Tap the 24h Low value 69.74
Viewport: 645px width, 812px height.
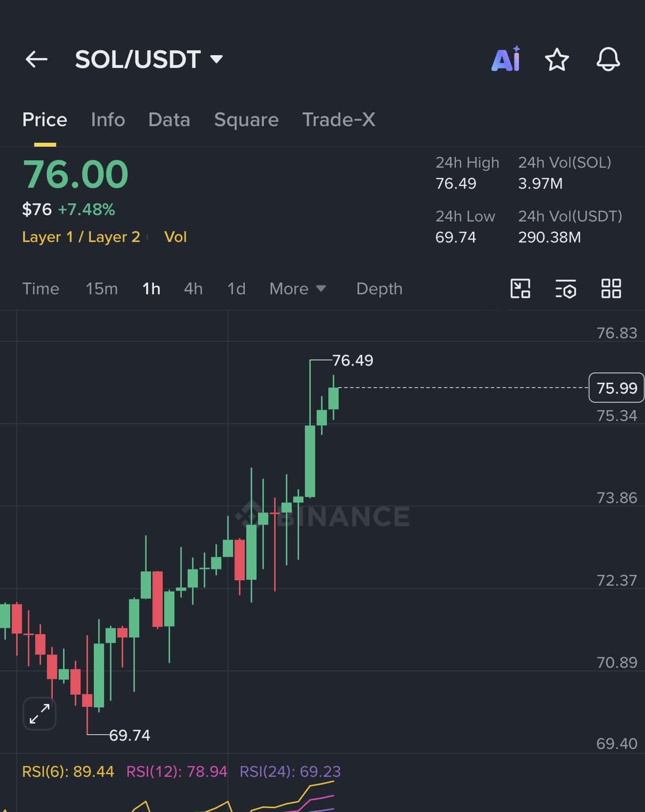click(x=455, y=238)
